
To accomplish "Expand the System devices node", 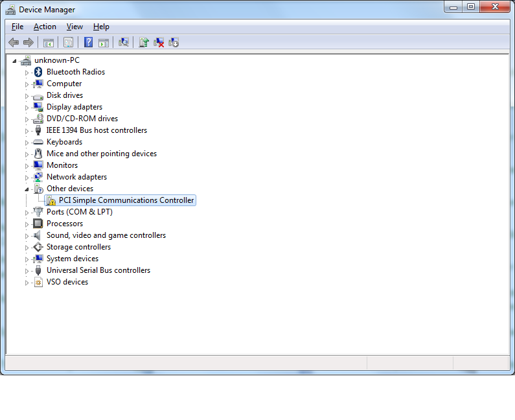I will pyautogui.click(x=27, y=259).
